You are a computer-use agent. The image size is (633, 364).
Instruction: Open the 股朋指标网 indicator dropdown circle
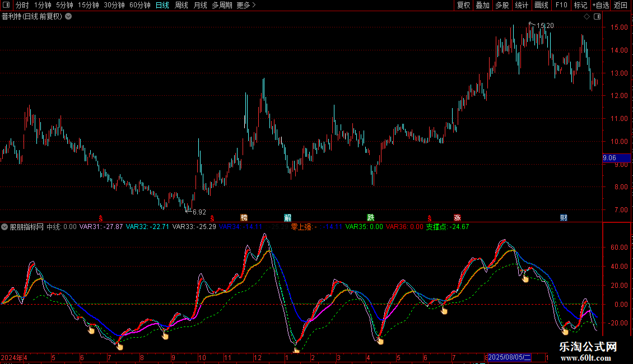[4, 227]
